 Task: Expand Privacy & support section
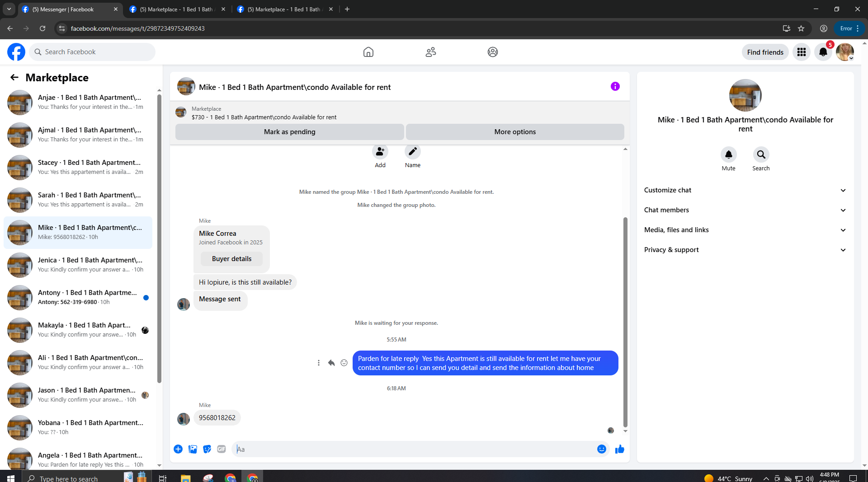pos(745,250)
